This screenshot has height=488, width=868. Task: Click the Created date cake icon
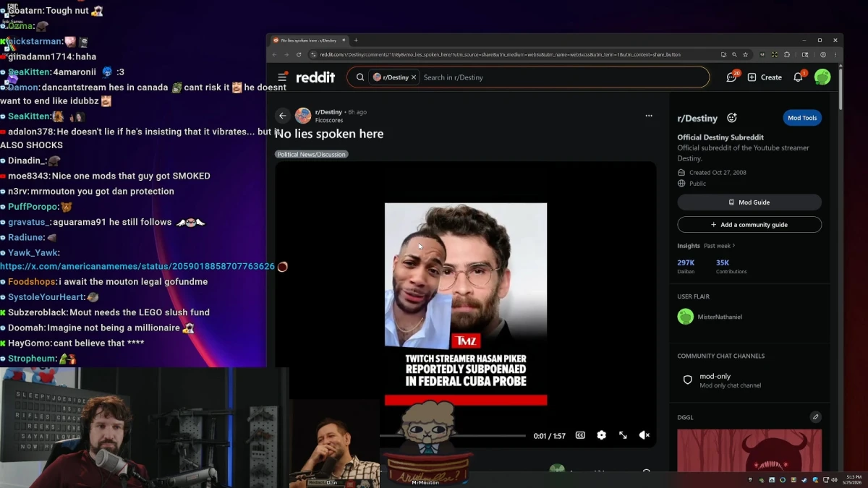pos(681,173)
